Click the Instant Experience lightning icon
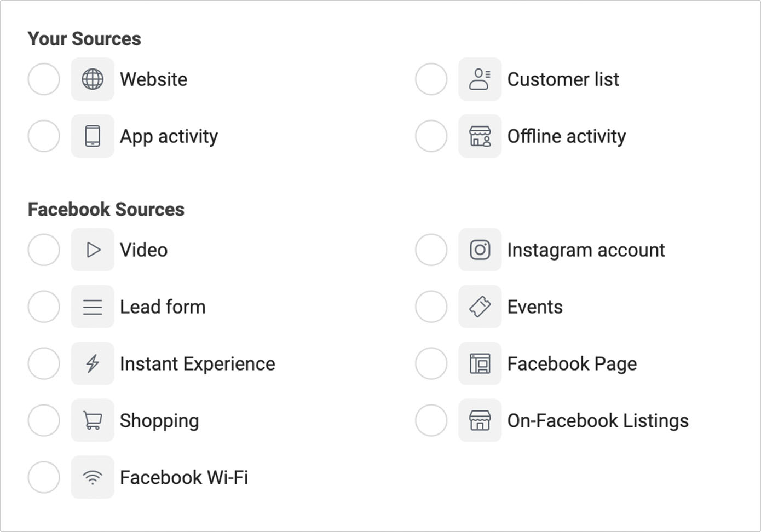 [x=92, y=363]
